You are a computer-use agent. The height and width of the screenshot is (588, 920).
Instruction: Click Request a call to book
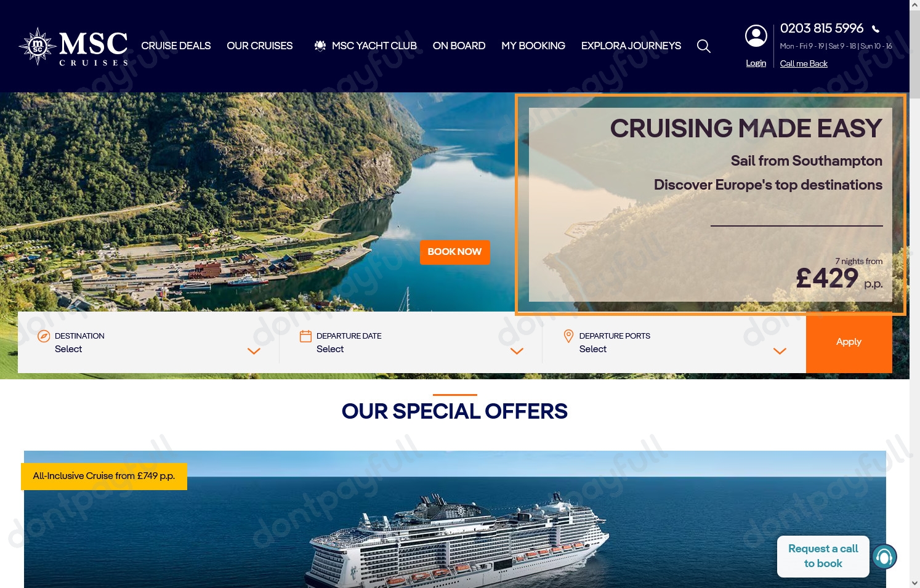823,556
